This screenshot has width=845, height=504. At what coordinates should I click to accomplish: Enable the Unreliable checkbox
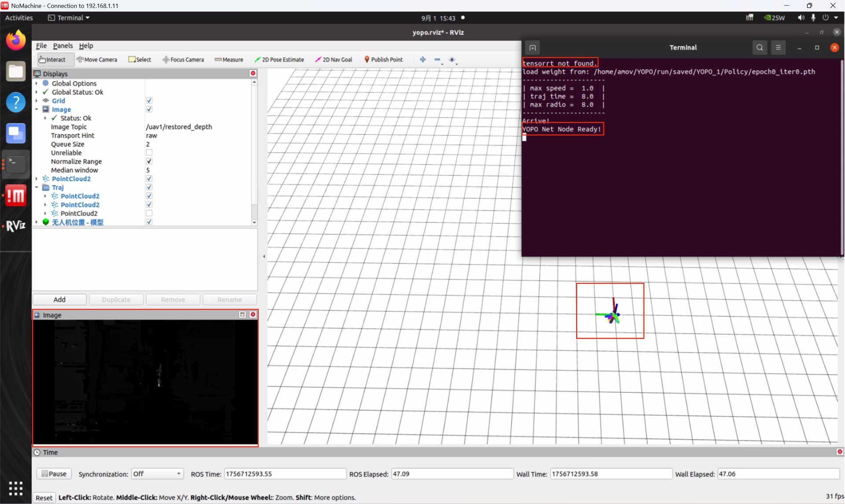[x=149, y=153]
